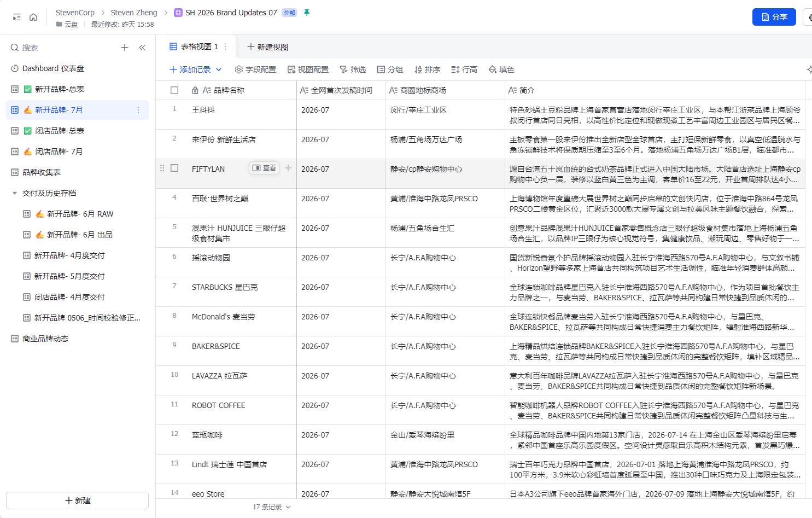Open the 筛选 filter tool
The width and height of the screenshot is (812, 518).
coord(353,69)
